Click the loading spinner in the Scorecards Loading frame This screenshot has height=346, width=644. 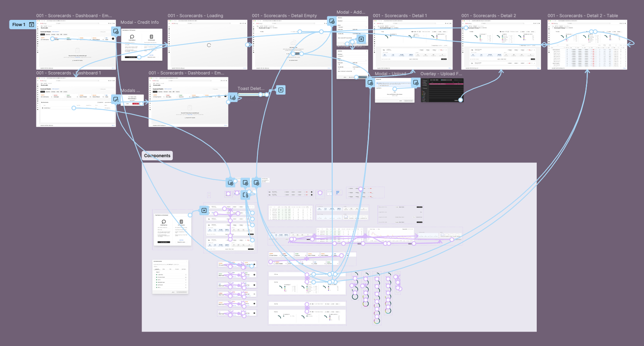tap(209, 45)
